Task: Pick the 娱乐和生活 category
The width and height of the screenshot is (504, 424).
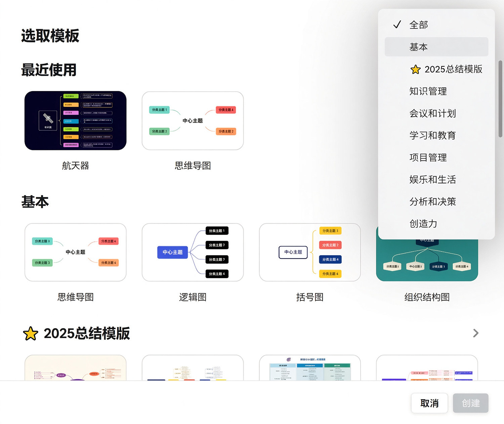Action: coord(436,179)
